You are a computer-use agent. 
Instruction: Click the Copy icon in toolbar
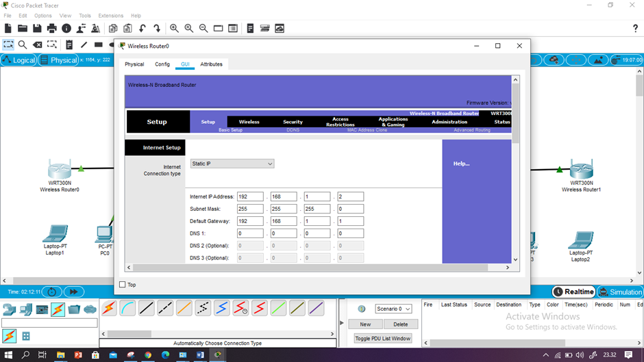pyautogui.click(x=113, y=28)
